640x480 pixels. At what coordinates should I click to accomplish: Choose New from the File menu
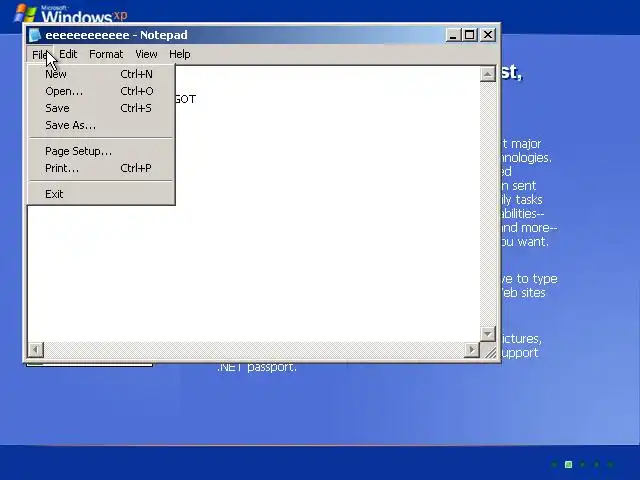[101, 74]
